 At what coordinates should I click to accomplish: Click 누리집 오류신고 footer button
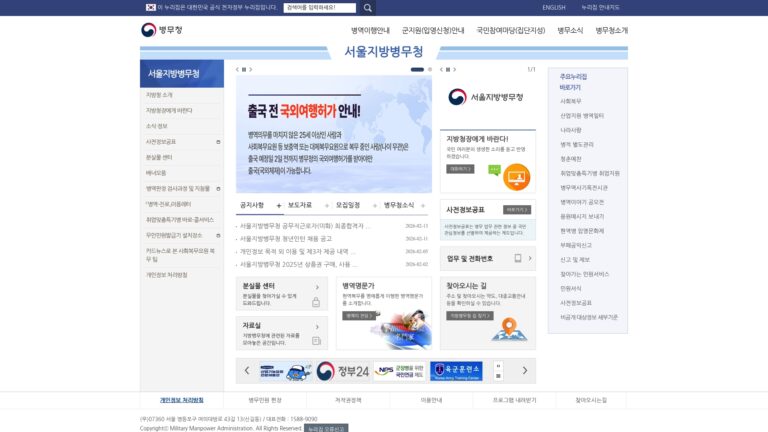coord(326,429)
